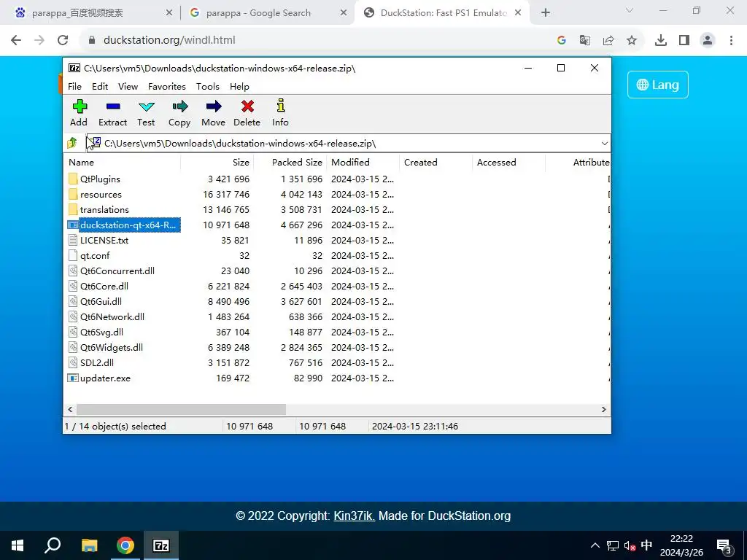Click 7-Zip taskbar button

point(161,545)
